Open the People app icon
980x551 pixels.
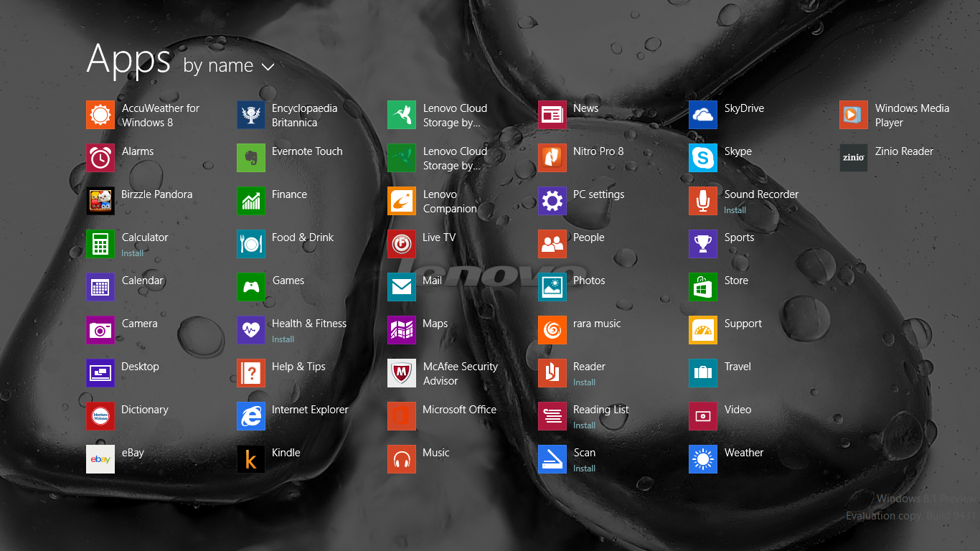[x=552, y=244]
